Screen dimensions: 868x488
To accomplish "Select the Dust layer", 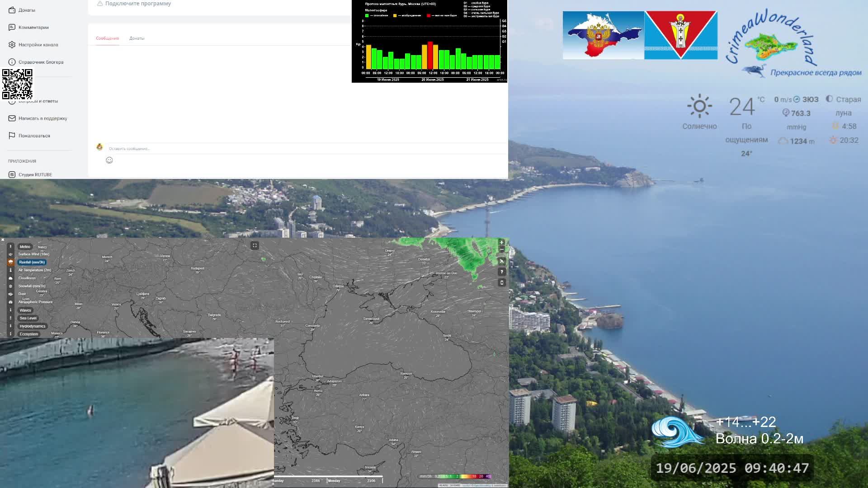I will point(22,294).
